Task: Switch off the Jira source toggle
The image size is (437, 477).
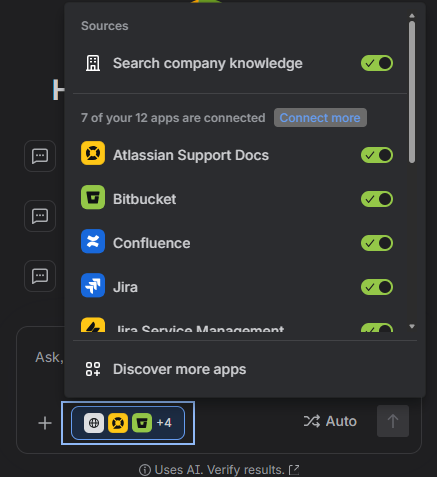Action: tap(377, 287)
